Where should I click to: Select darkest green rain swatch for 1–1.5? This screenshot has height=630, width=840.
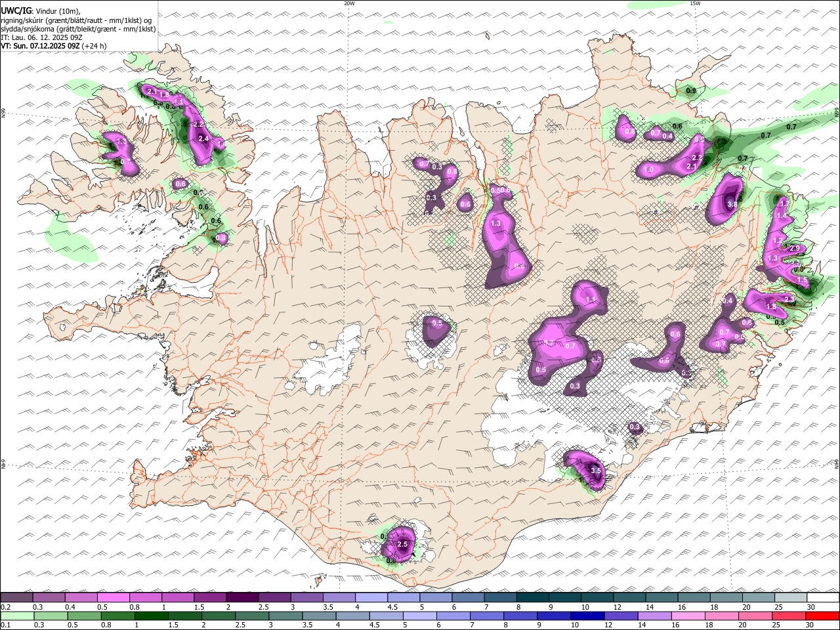pos(151,616)
